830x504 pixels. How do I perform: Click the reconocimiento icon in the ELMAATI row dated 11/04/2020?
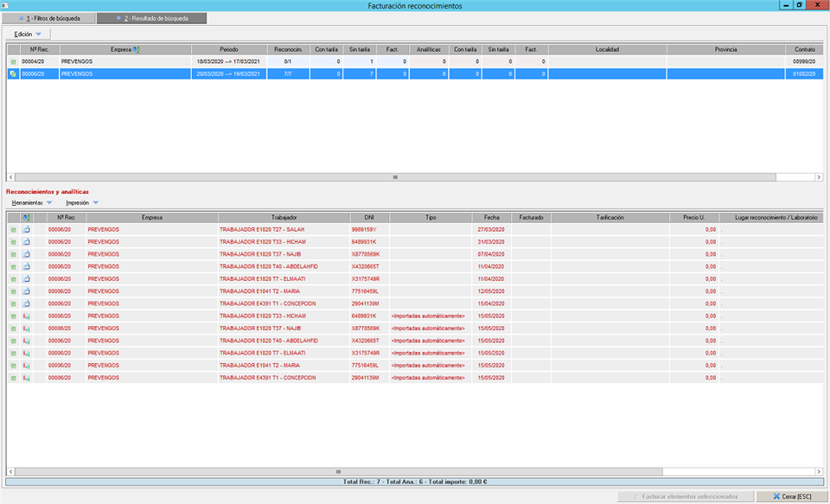pyautogui.click(x=27, y=279)
